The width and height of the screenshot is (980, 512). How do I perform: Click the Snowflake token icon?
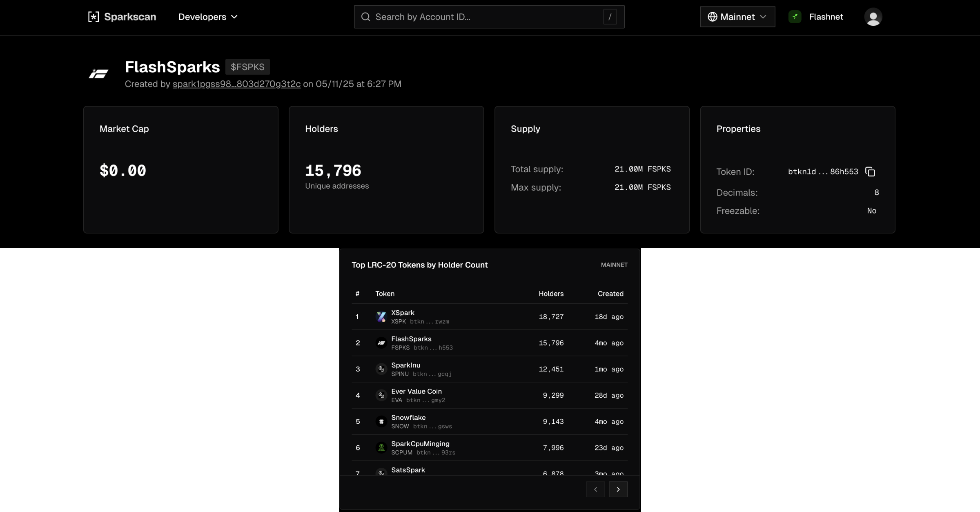[x=381, y=421]
